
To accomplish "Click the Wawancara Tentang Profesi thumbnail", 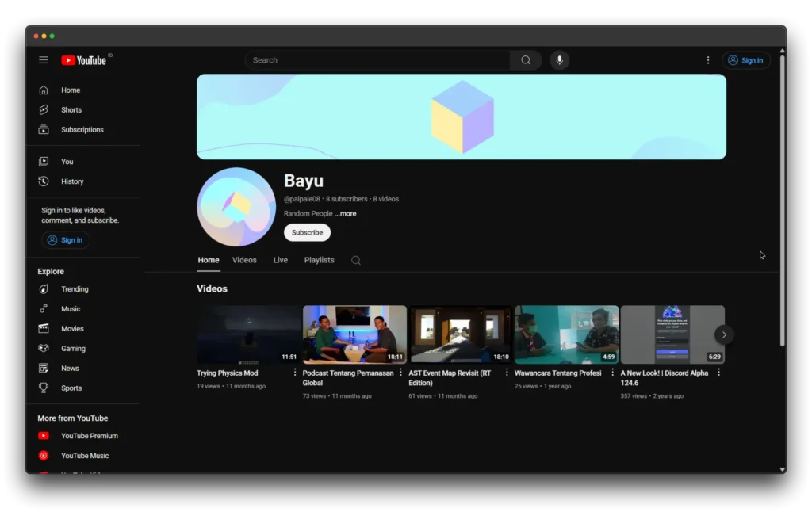I will pyautogui.click(x=566, y=334).
